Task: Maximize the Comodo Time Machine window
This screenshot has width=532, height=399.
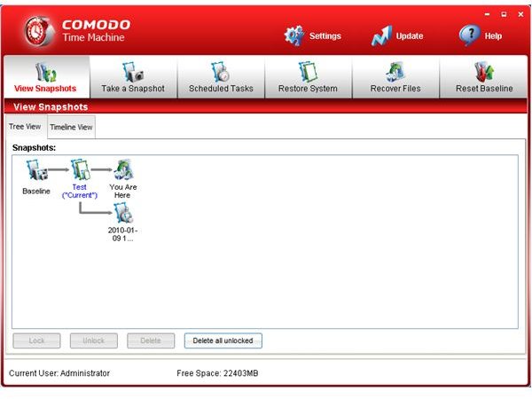Action: (x=504, y=14)
